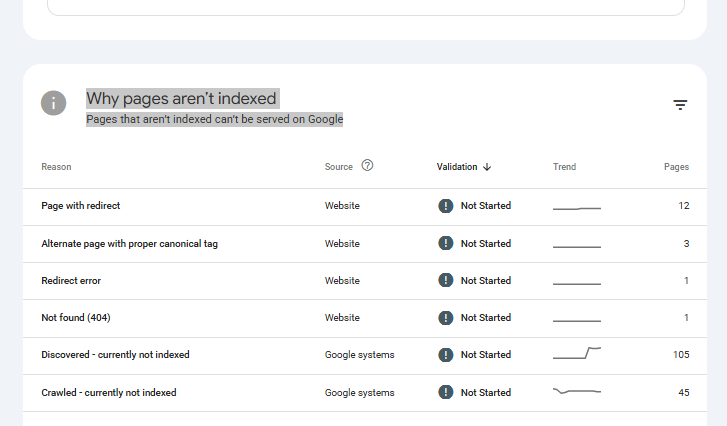Click the trend sparkline for Not found (404)
The height and width of the screenshot is (426, 727).
(x=577, y=321)
